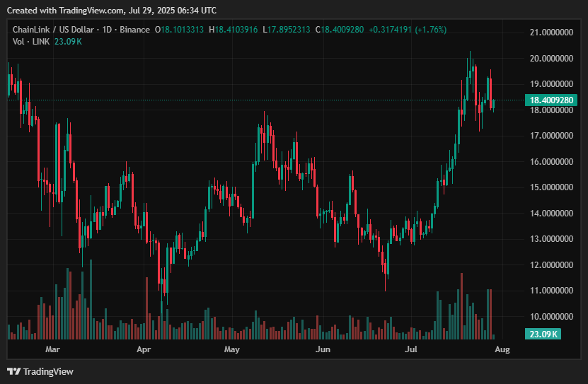Click the Apr label on time axis

pyautogui.click(x=144, y=349)
